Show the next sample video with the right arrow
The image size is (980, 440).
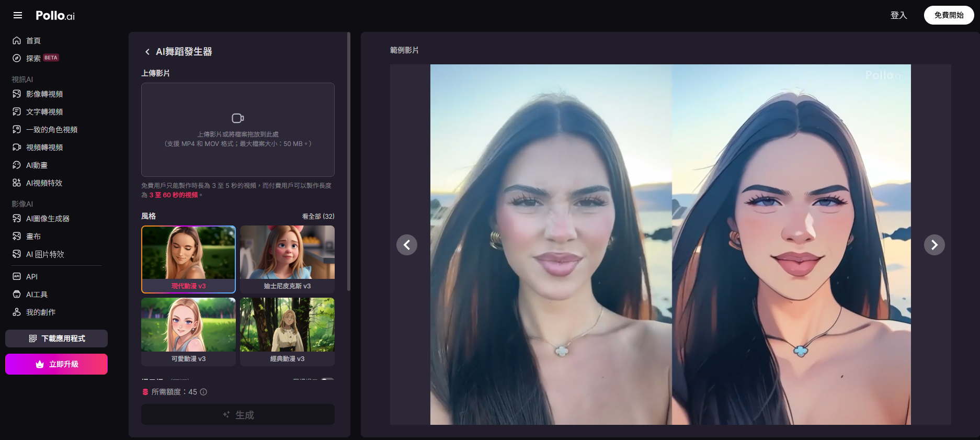pyautogui.click(x=934, y=245)
